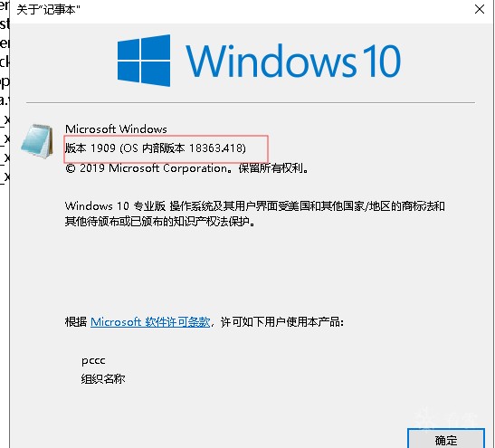The image size is (495, 448).
Task: Click the 知识产权法保护 text line
Action: pos(159,222)
